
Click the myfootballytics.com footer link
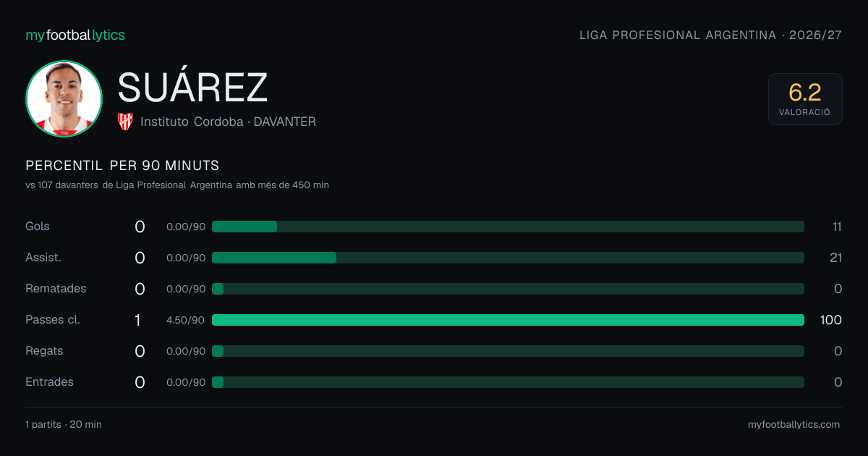(x=794, y=425)
